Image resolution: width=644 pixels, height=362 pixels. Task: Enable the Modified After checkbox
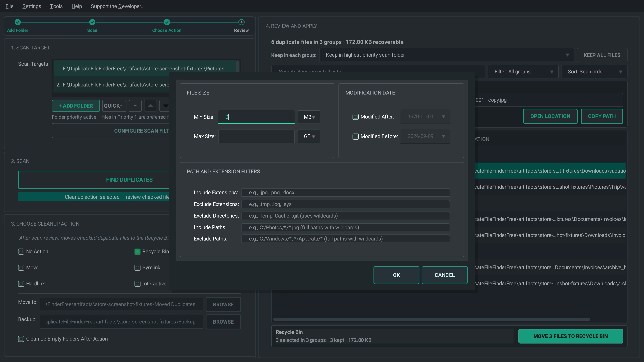tap(355, 117)
